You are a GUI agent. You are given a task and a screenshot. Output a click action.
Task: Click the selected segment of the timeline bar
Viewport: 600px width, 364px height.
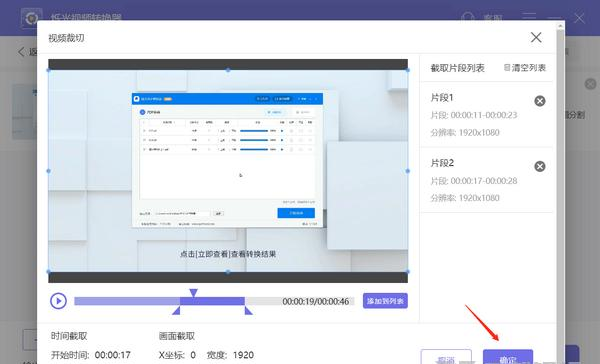[212, 301]
